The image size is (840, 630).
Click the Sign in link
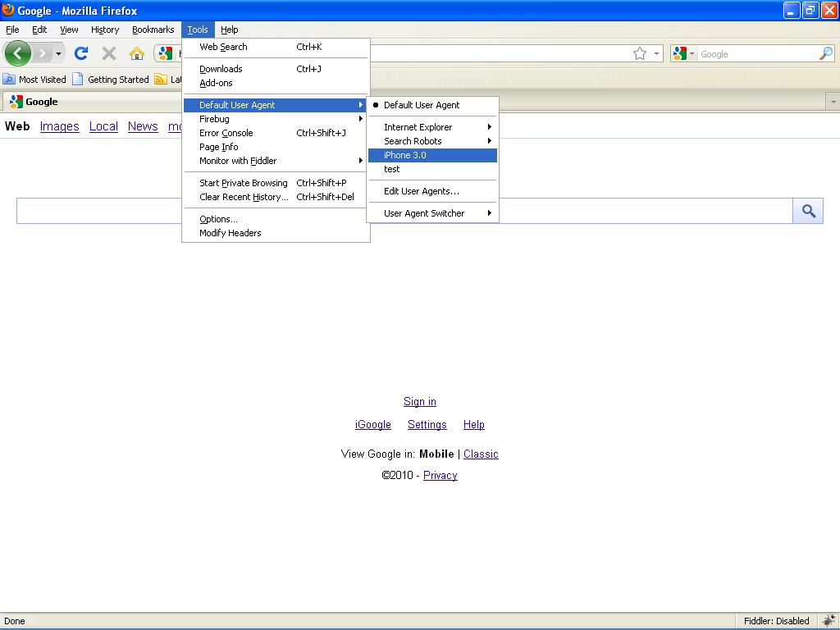pos(419,402)
